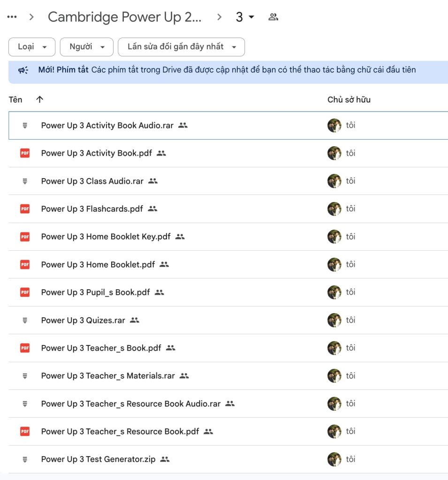Click the archive icon of Teacher_s Materials.rar
This screenshot has width=448, height=480.
click(x=25, y=376)
